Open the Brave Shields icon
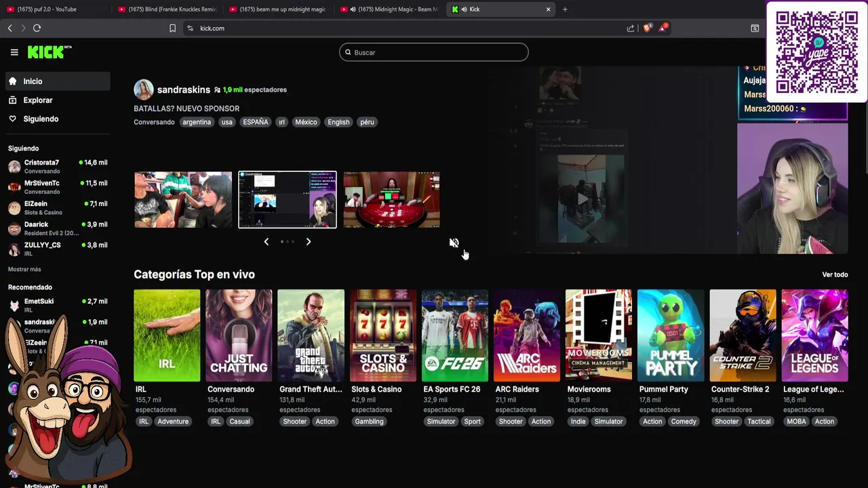 647,28
